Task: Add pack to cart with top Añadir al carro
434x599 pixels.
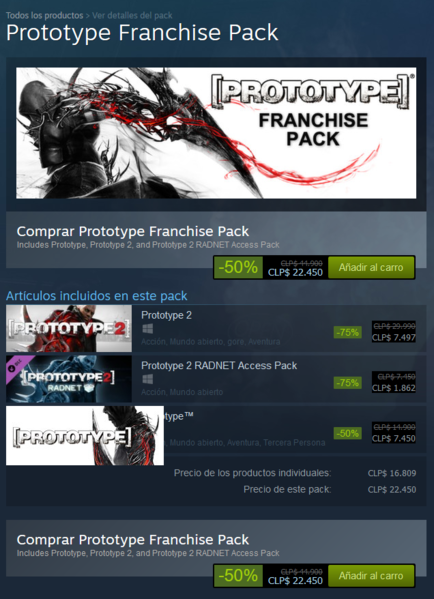Action: click(x=371, y=267)
